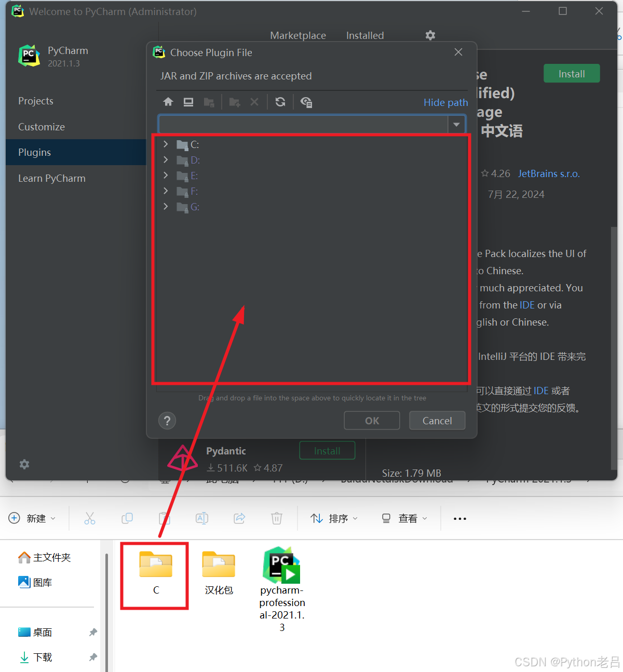Go to home directory in file chooser
The height and width of the screenshot is (672, 623).
click(x=168, y=102)
